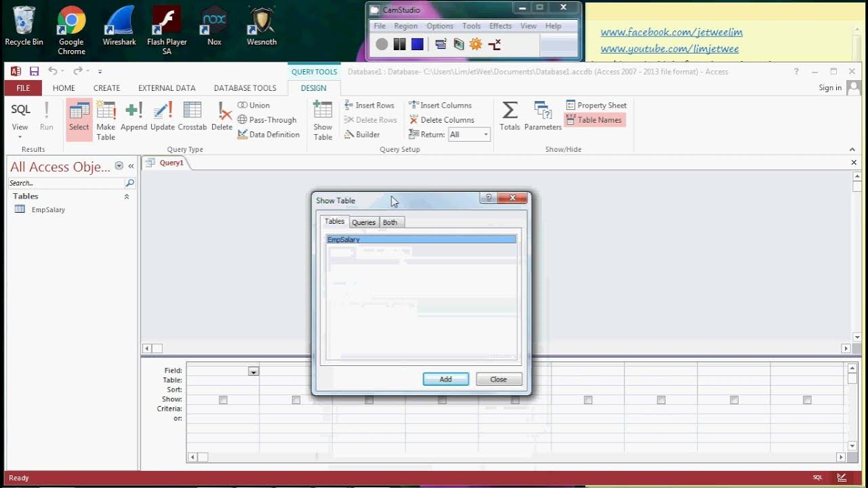Select the Union query option
The width and height of the screenshot is (868, 488).
pyautogui.click(x=254, y=105)
